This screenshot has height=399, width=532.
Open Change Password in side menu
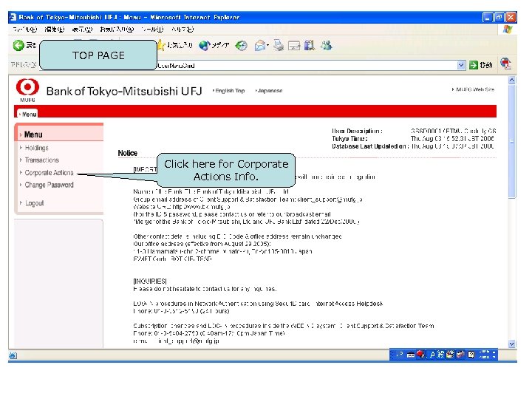point(49,185)
